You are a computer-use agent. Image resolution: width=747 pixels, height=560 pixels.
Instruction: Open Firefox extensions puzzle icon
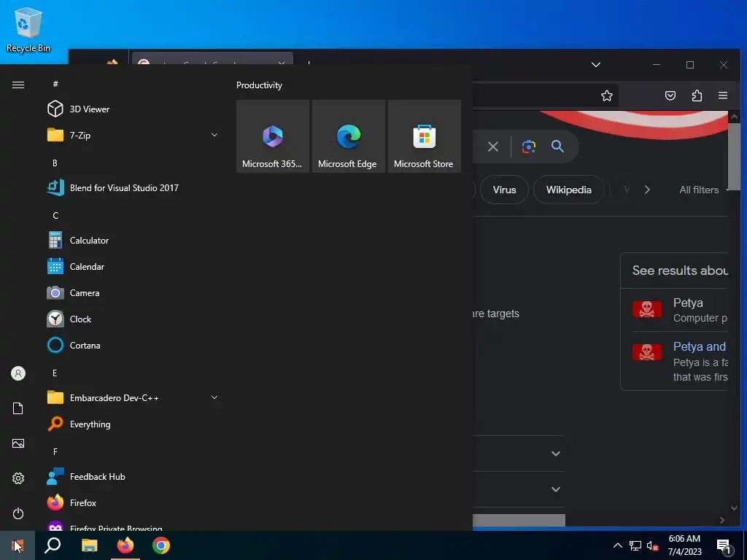point(697,96)
